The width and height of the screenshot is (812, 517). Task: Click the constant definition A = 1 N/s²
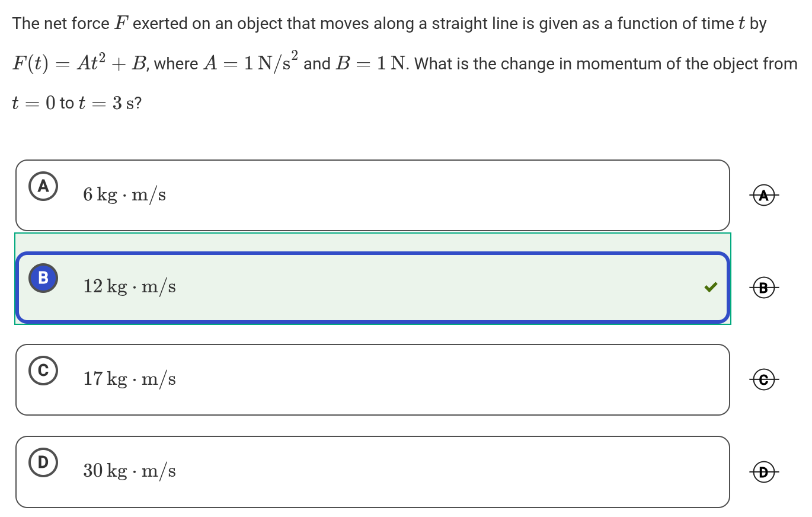point(251,63)
